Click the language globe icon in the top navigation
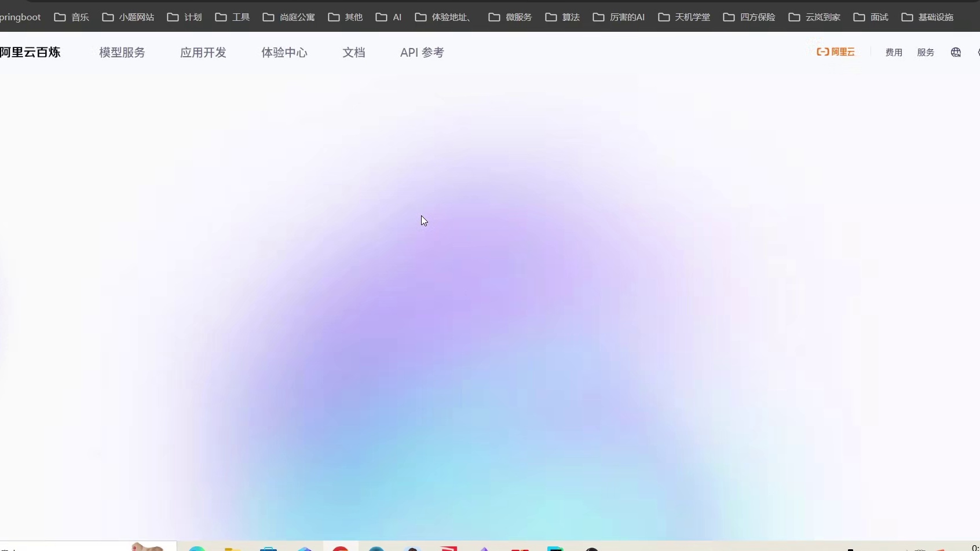 [956, 52]
